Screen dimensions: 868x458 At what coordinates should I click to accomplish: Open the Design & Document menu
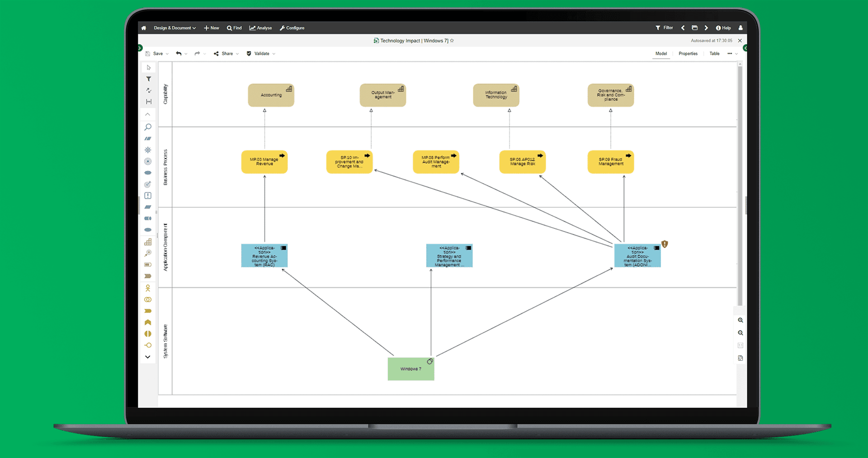coord(174,28)
